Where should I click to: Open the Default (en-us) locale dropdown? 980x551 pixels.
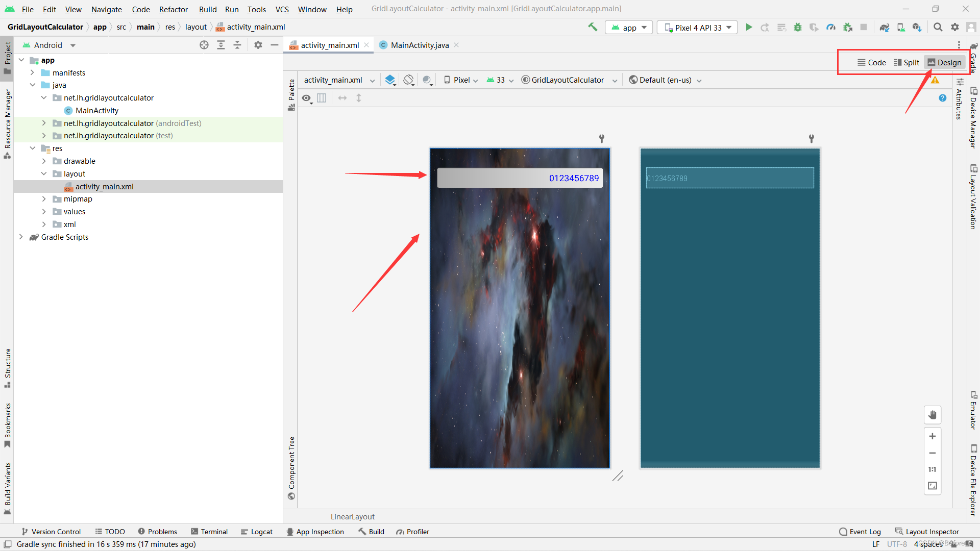tap(665, 80)
